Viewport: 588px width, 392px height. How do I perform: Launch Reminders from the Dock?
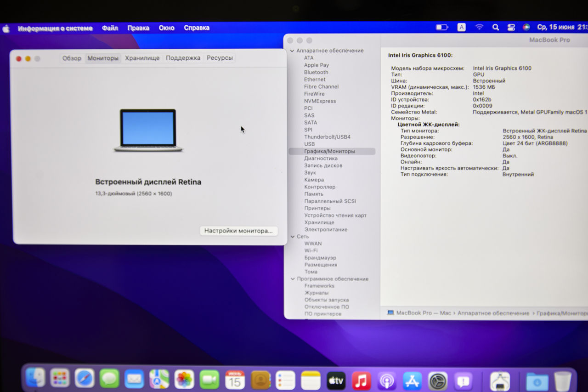click(285, 381)
